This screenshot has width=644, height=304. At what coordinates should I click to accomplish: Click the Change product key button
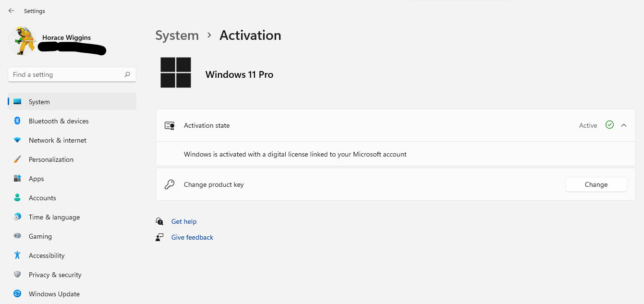click(x=596, y=184)
